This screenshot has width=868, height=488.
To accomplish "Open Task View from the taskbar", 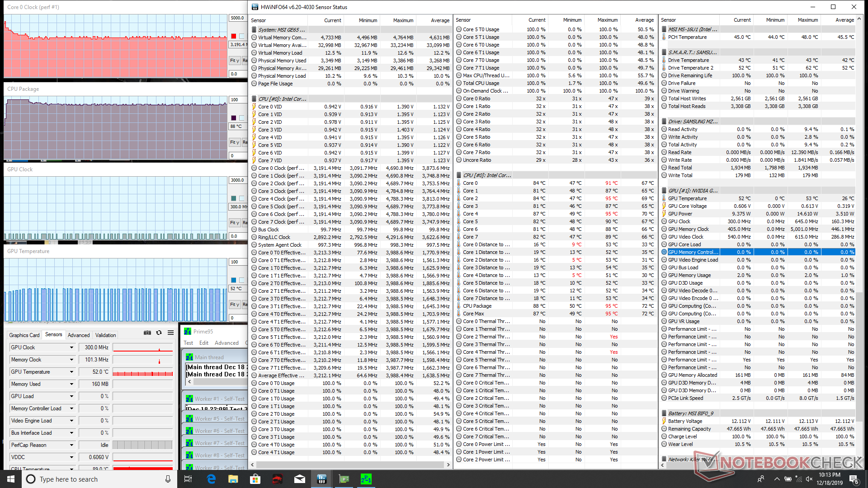I will tap(188, 479).
